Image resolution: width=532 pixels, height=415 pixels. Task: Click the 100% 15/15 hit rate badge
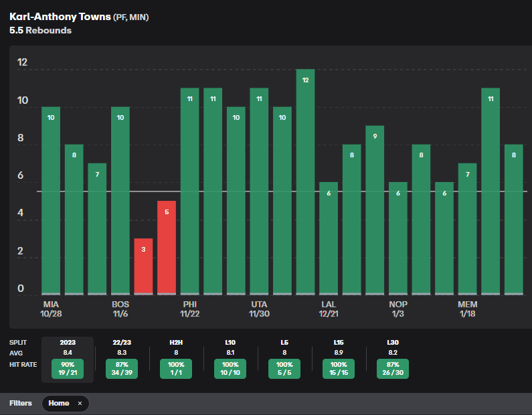pyautogui.click(x=339, y=369)
